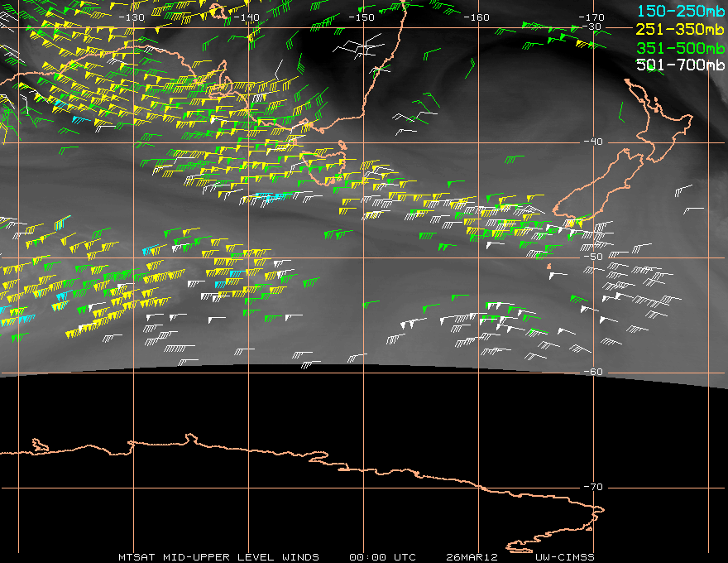This screenshot has width=728, height=563.
Task: Select the yellow 251-350mb legend entry
Action: point(681,28)
